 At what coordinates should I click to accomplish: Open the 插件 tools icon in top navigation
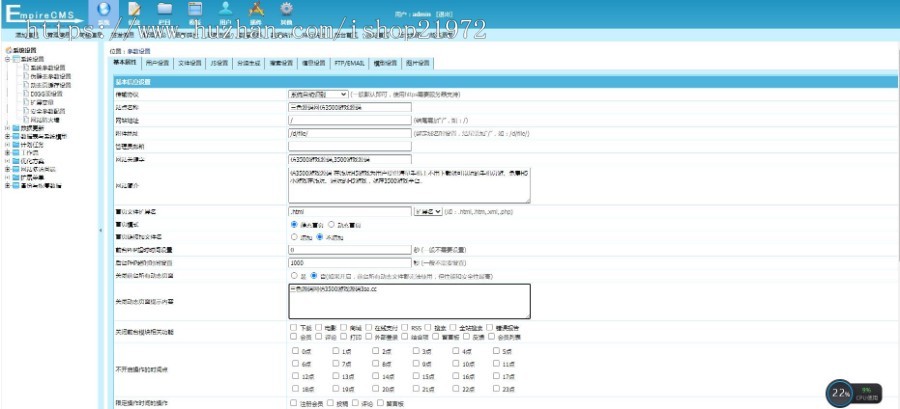[x=256, y=9]
